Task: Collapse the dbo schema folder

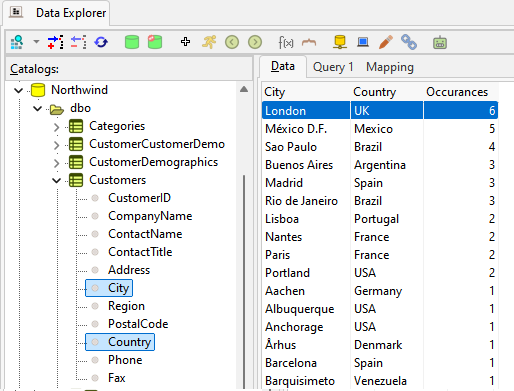Action: click(38, 108)
